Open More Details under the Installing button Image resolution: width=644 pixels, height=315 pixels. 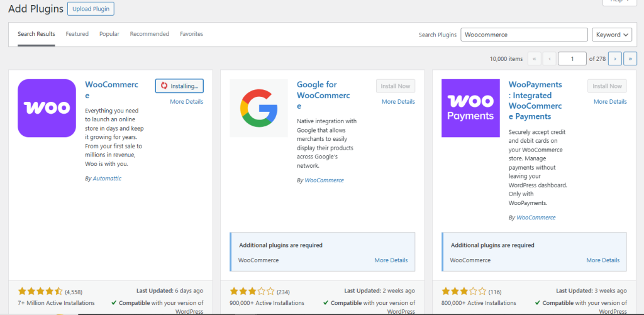point(186,102)
